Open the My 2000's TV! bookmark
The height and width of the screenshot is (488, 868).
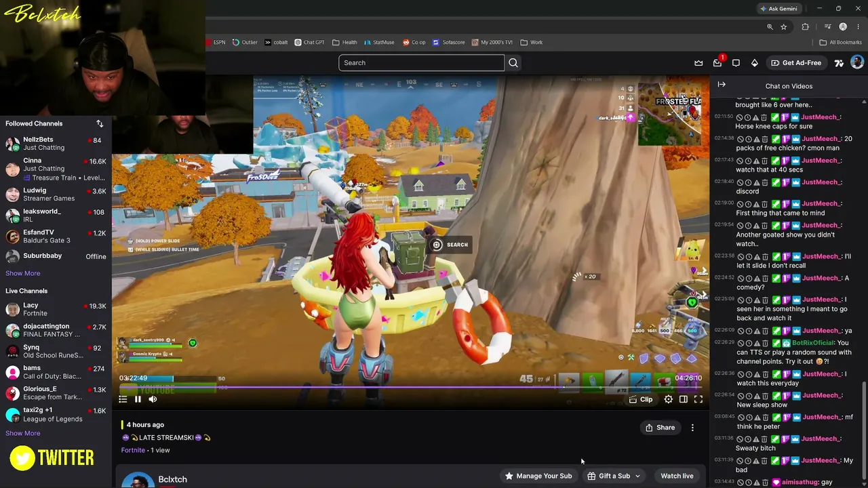492,42
